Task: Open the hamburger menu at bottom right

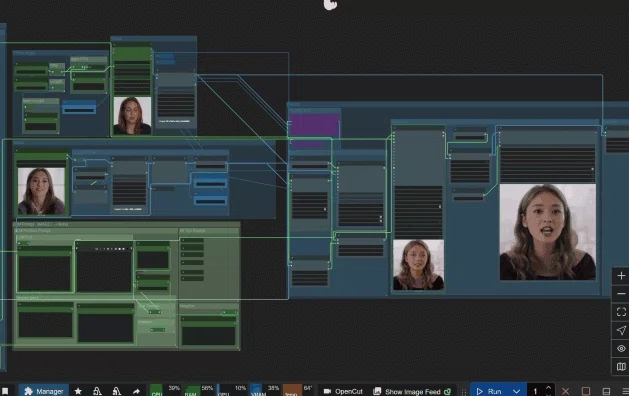Action: pos(625,391)
